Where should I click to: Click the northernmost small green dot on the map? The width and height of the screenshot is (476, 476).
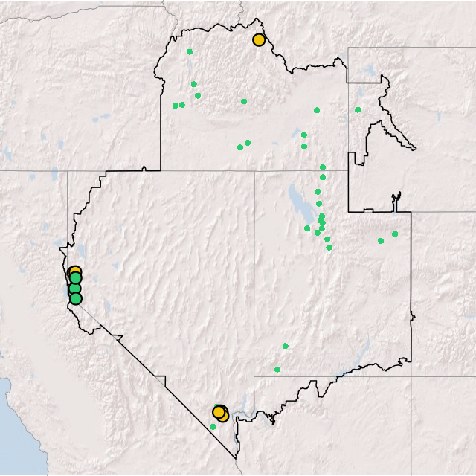(190, 52)
